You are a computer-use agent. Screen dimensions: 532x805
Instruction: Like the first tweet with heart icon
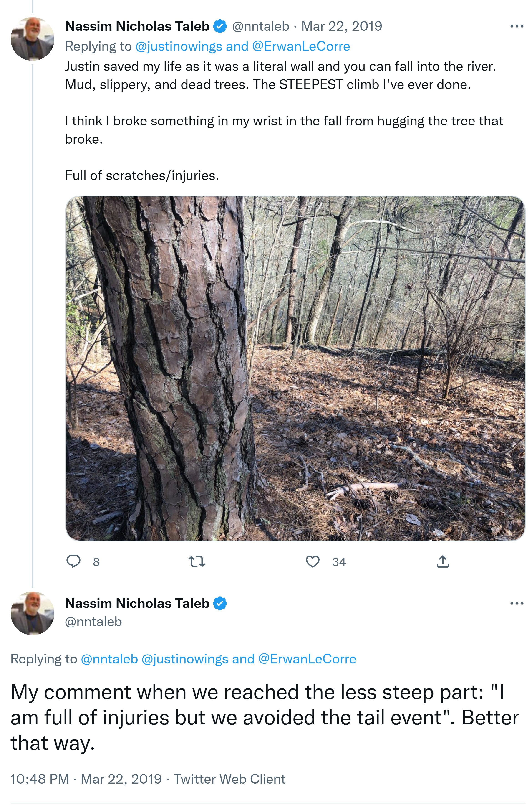(313, 561)
